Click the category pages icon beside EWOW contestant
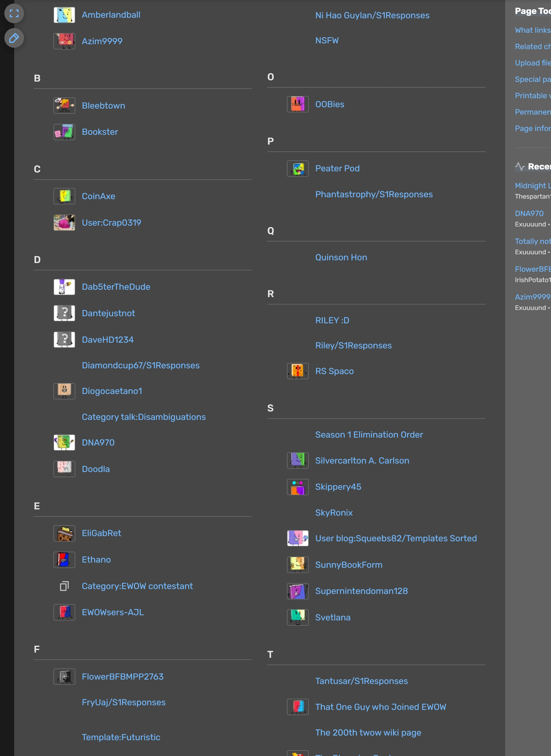The height and width of the screenshot is (756, 551). [x=64, y=586]
